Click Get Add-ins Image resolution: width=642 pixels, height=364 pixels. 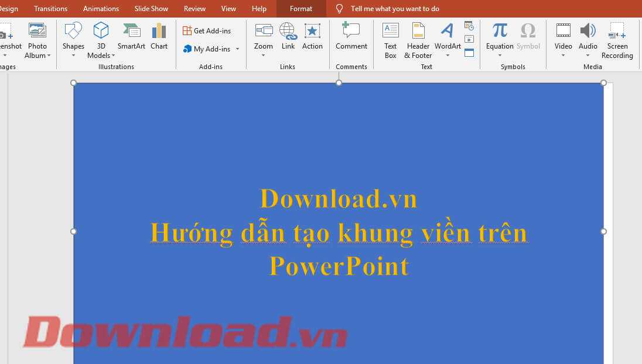[x=209, y=30]
